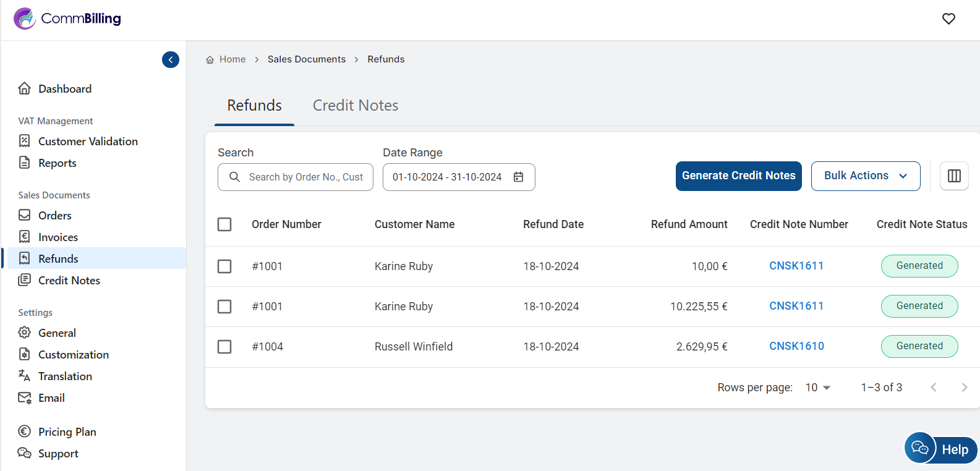Open Invoices from the sidebar menu
Screen dimensions: 980x471
click(58, 237)
